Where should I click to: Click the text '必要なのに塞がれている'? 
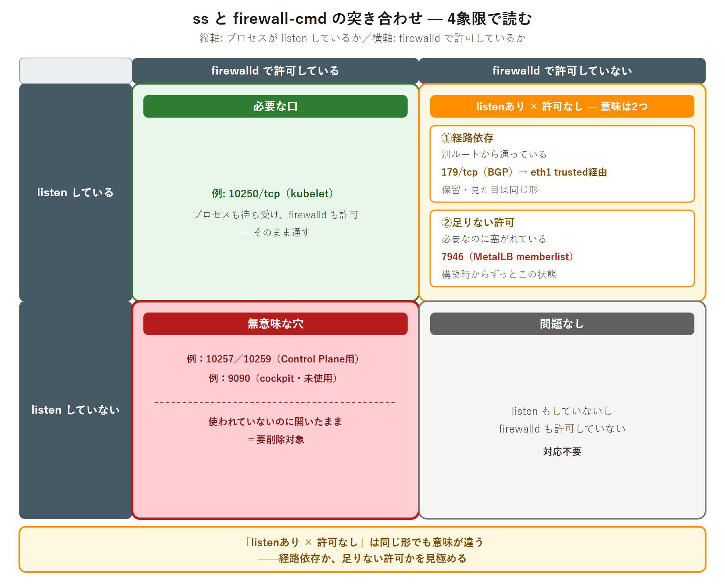[494, 239]
